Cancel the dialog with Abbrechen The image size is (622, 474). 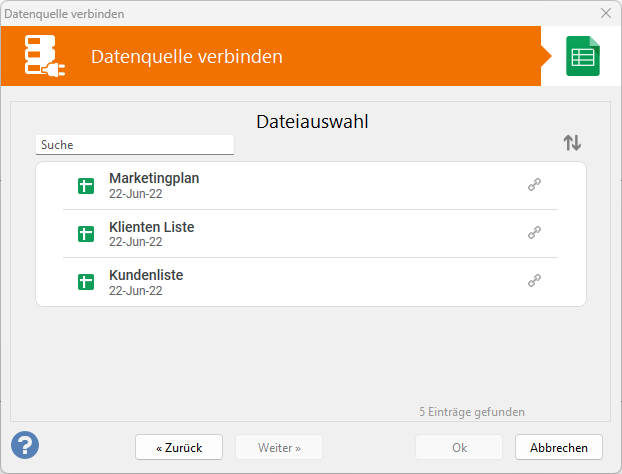pos(559,447)
